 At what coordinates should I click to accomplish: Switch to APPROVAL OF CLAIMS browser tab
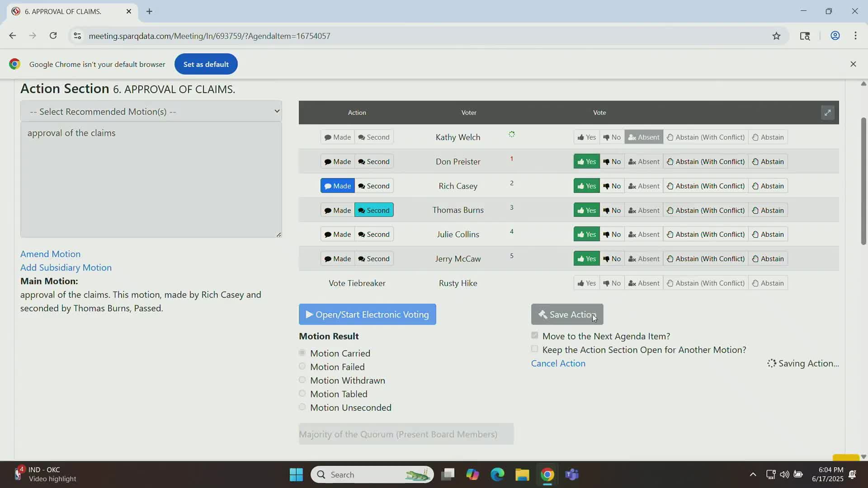(x=63, y=11)
